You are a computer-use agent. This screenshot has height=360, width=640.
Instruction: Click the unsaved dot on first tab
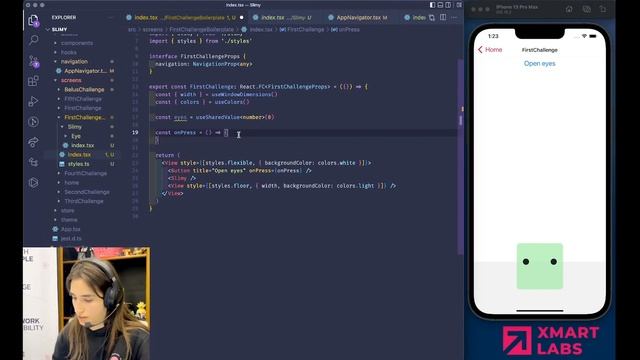(x=242, y=18)
